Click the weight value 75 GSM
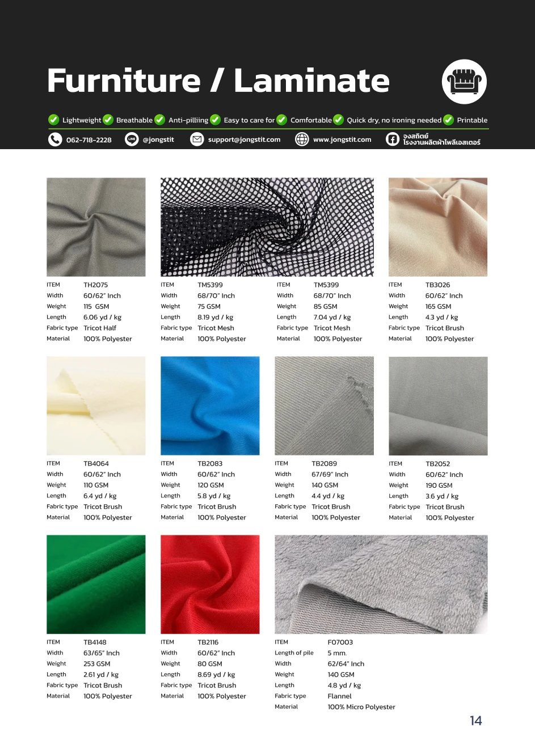The height and width of the screenshot is (756, 535). pyautogui.click(x=209, y=306)
